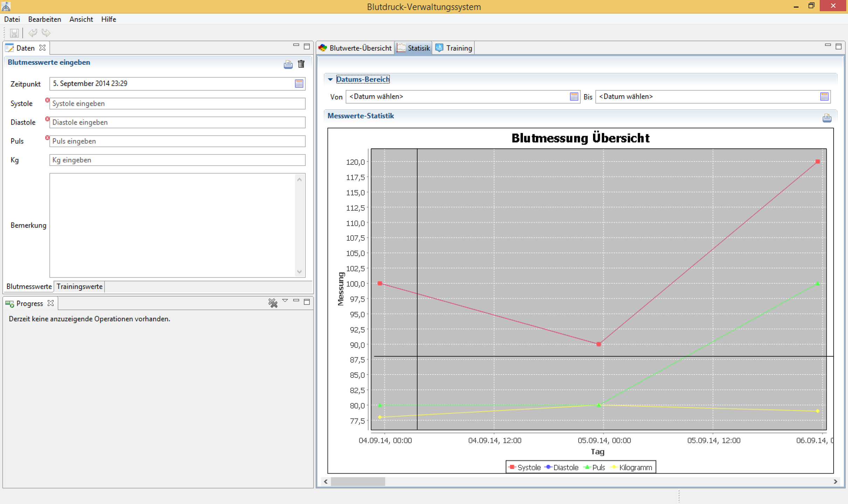Select the Trainingswerte bottom tab
The width and height of the screenshot is (848, 504).
[x=80, y=286]
